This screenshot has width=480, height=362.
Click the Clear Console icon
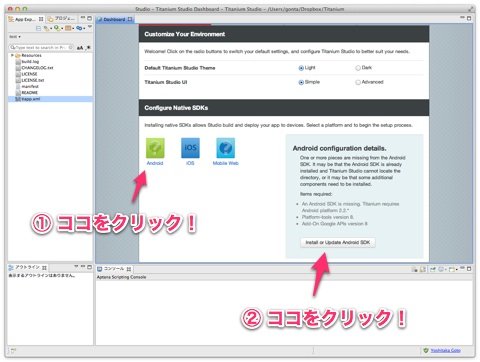[415, 269]
